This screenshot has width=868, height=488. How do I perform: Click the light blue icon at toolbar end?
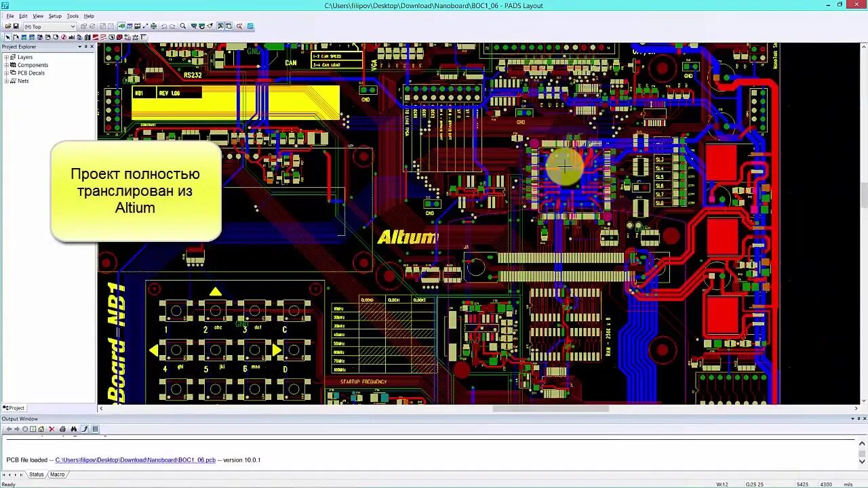tap(250, 26)
